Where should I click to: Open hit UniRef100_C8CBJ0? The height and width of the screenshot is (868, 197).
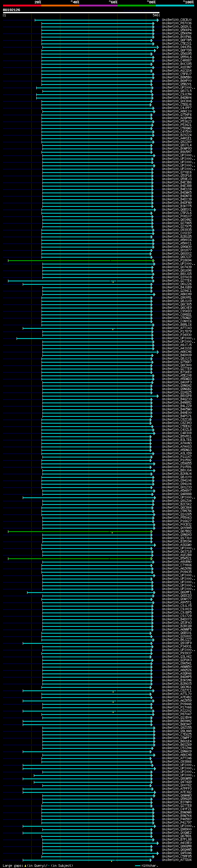[x=176, y=20]
